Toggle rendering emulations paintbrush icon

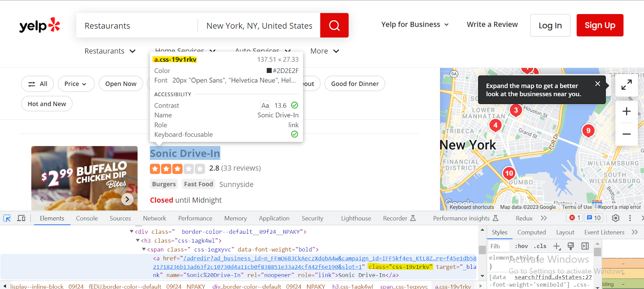click(x=570, y=246)
